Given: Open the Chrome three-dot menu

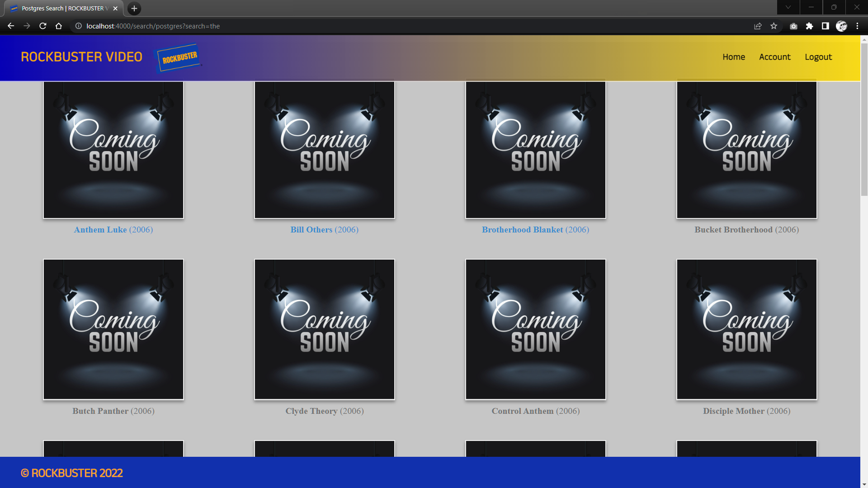Looking at the screenshot, I should [x=857, y=26].
